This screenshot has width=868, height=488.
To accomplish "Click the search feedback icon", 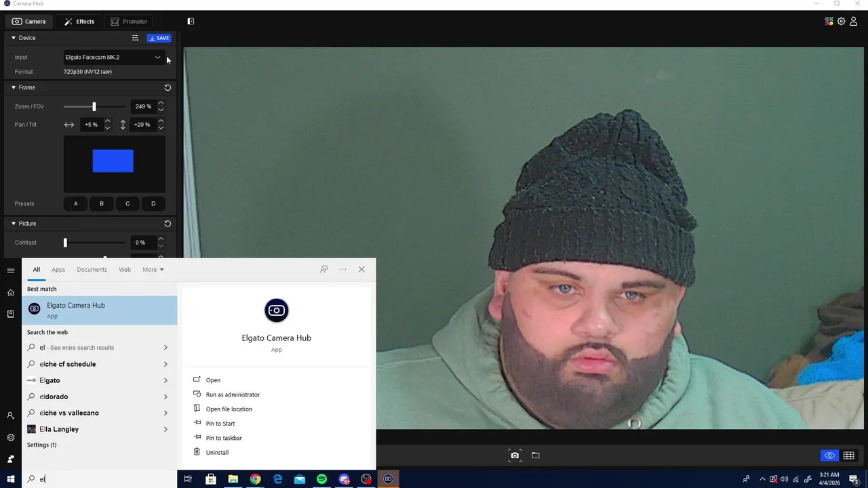I will (x=324, y=270).
